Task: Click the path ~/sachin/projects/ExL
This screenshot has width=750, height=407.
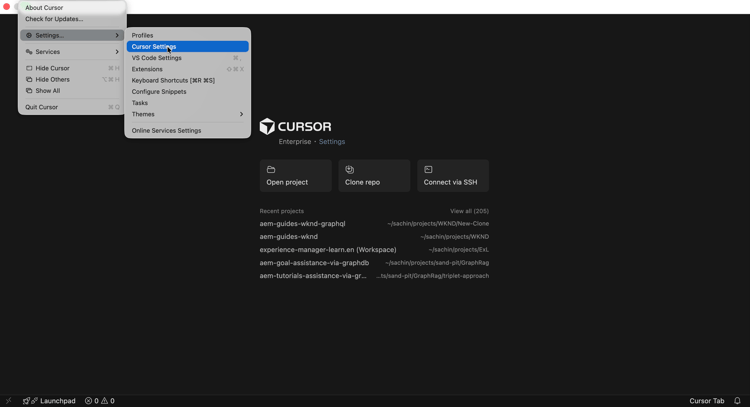Action: (459, 250)
